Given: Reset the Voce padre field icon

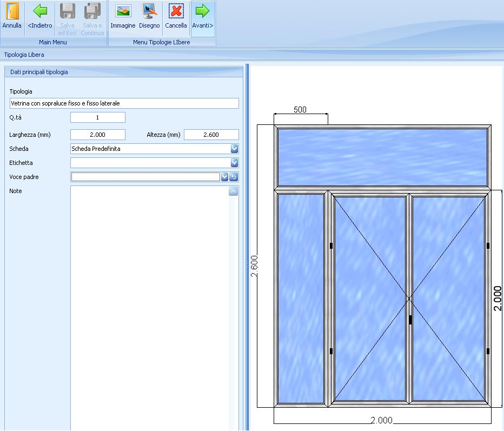Looking at the screenshot, I should click(x=234, y=177).
